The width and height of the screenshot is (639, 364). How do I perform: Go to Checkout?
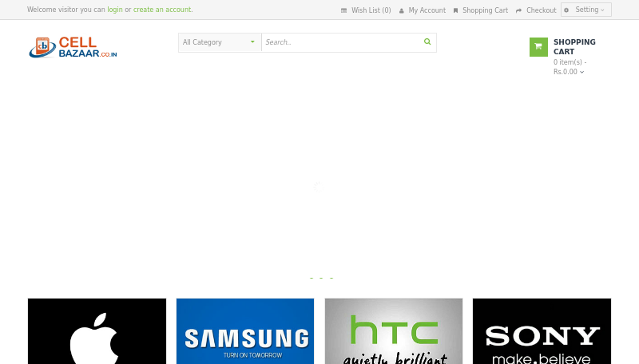click(542, 10)
